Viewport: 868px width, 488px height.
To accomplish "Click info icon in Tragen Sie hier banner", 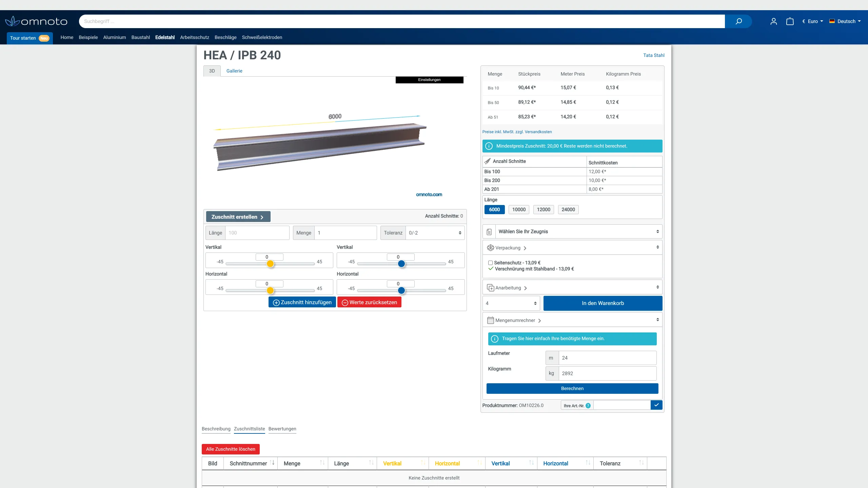I will click(x=495, y=339).
